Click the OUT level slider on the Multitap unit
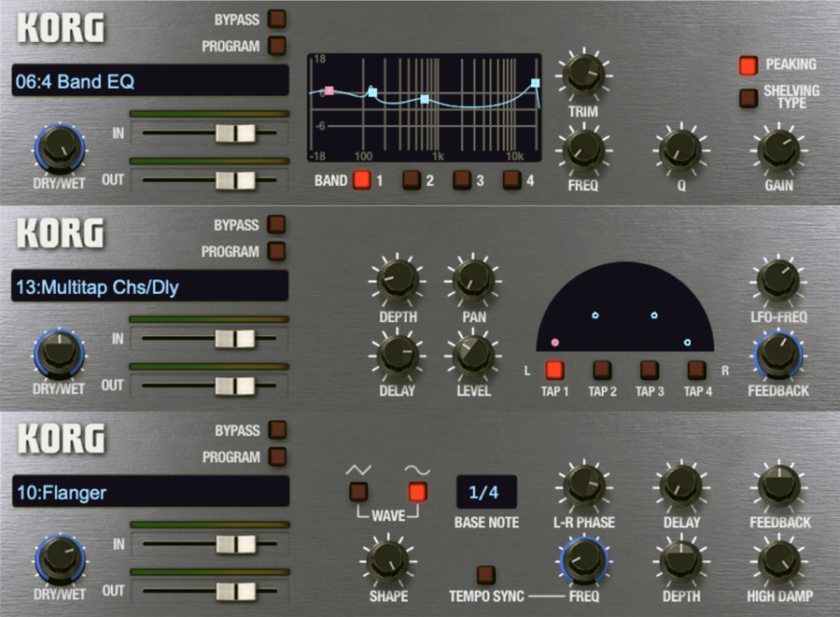 234,386
